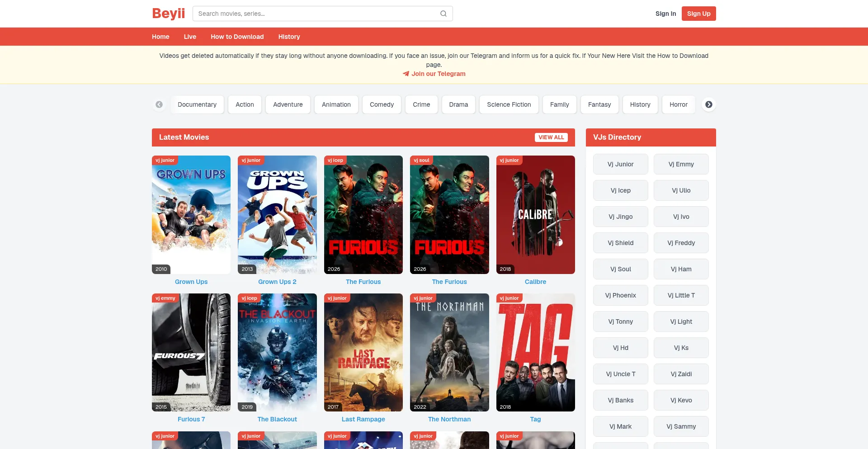Open Vj Freddy in VJs Directory
The height and width of the screenshot is (449, 868).
point(681,243)
